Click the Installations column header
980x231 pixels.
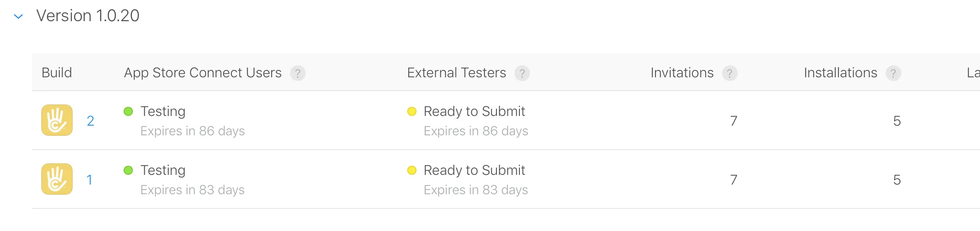[x=840, y=73]
